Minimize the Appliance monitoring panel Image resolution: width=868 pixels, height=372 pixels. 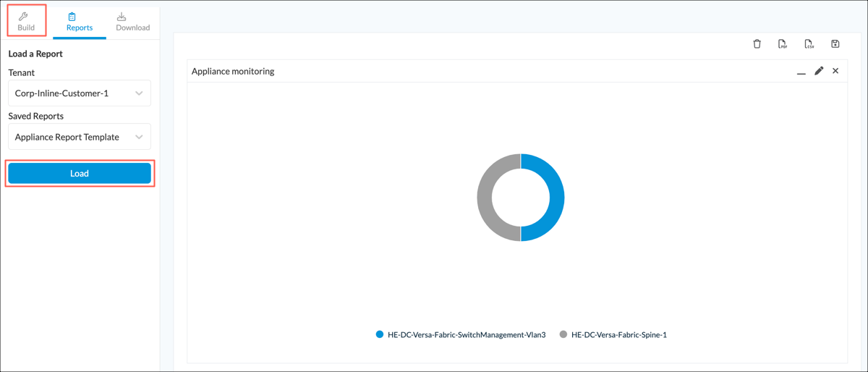(801, 72)
